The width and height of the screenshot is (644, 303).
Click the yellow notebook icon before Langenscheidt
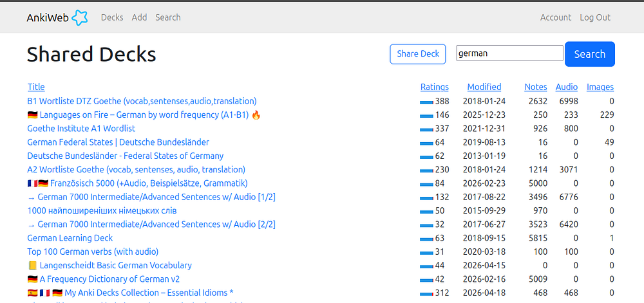32,265
